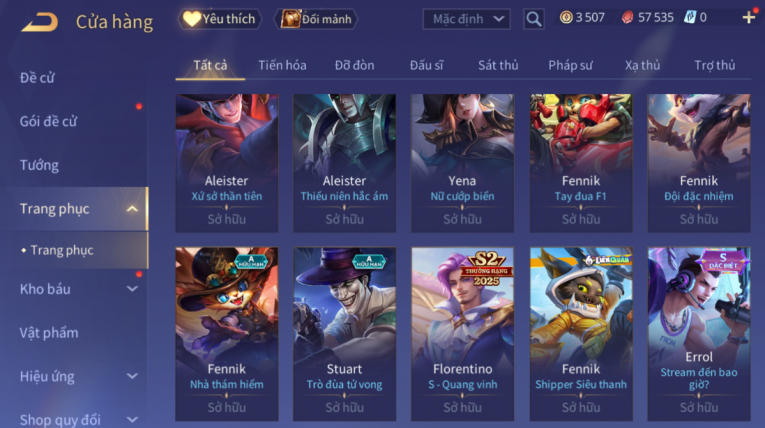Open the search magnifier icon
765x428 pixels.
pos(533,19)
